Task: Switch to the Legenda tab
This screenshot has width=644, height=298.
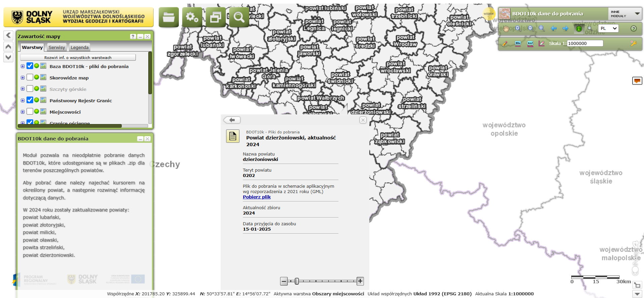Action: click(x=79, y=48)
